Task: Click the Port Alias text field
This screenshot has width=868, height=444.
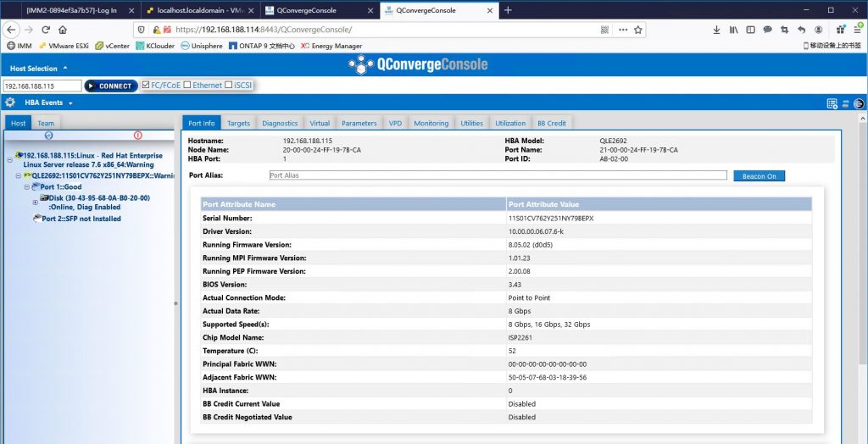Action: coord(498,175)
